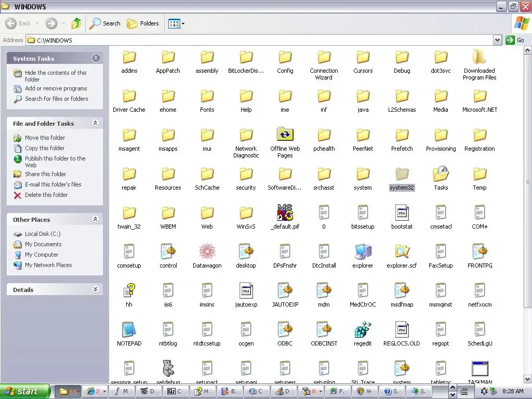Select the Tasks scheduled folder icon
The width and height of the screenshot is (532, 399).
[441, 174]
